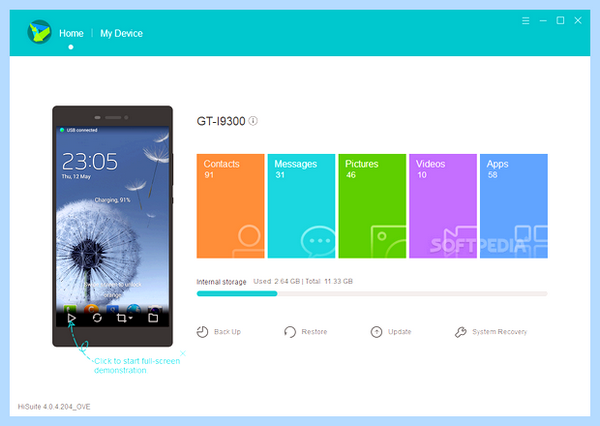
Task: Open the screenshot folder icon
Action: [153, 318]
